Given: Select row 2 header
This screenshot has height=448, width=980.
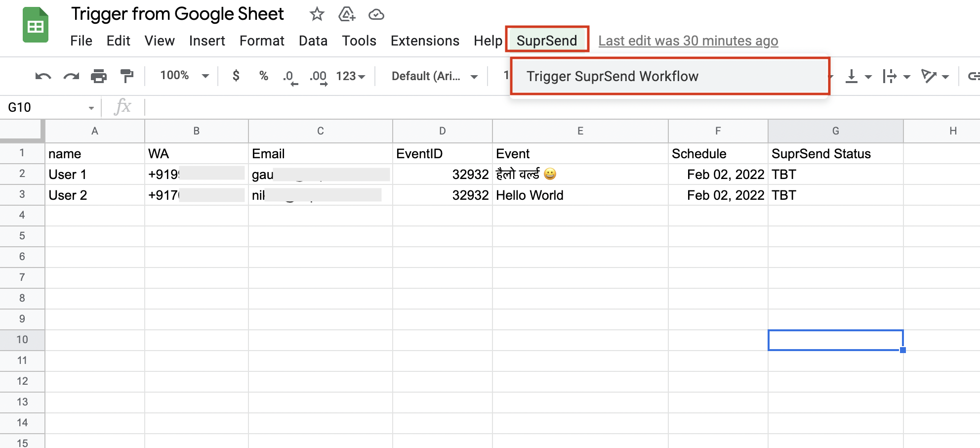Looking at the screenshot, I should [22, 174].
